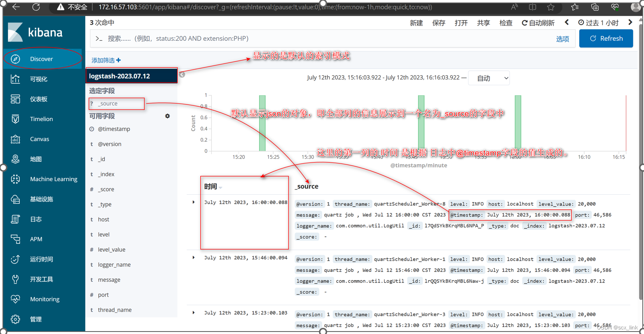The width and height of the screenshot is (644, 334).
Task: Select the logger_name field in the sidebar
Action: tap(114, 265)
